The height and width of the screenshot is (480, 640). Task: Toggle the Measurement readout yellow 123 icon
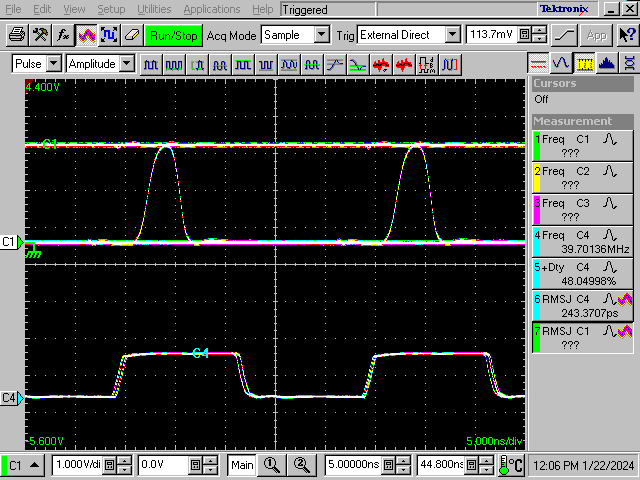click(x=584, y=63)
